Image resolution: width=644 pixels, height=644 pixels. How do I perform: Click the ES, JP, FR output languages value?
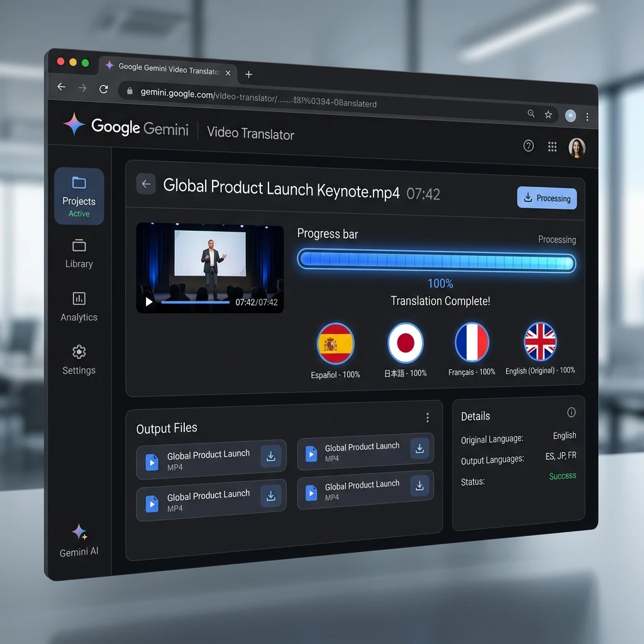(x=560, y=456)
